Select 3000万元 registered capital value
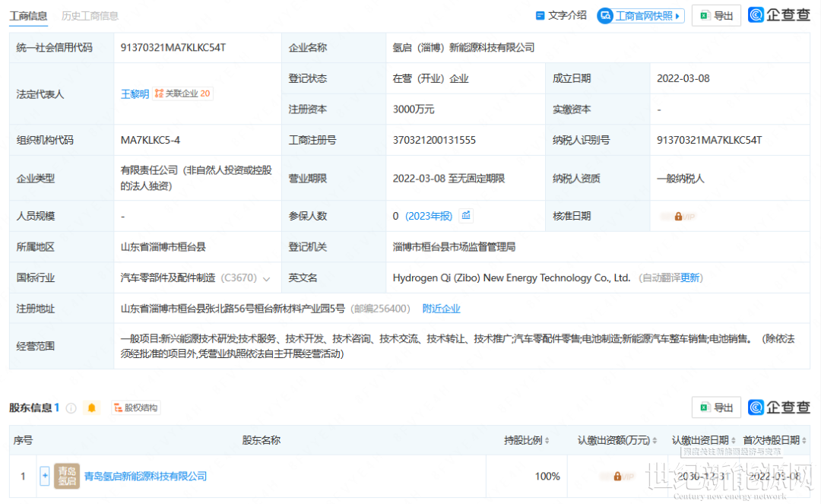This screenshot has height=504, width=821. click(414, 109)
